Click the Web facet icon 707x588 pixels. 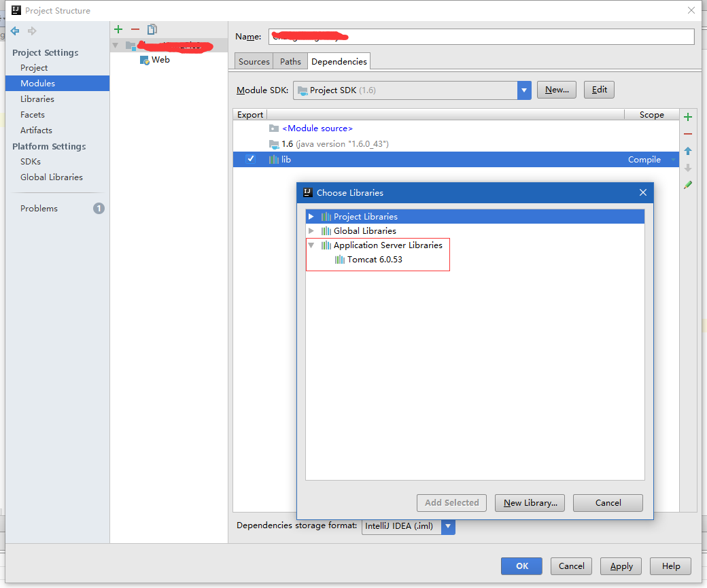(x=144, y=60)
